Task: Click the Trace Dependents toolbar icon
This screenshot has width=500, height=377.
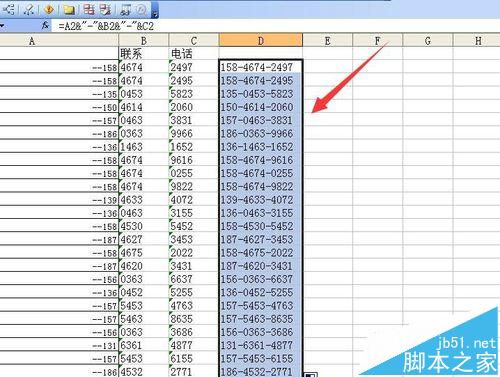Action: point(9,9)
